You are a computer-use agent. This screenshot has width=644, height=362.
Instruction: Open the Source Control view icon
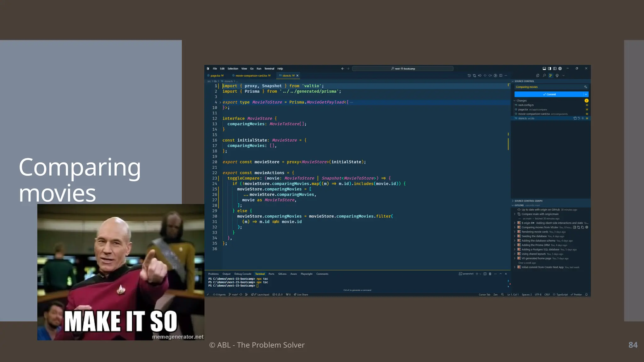click(550, 75)
